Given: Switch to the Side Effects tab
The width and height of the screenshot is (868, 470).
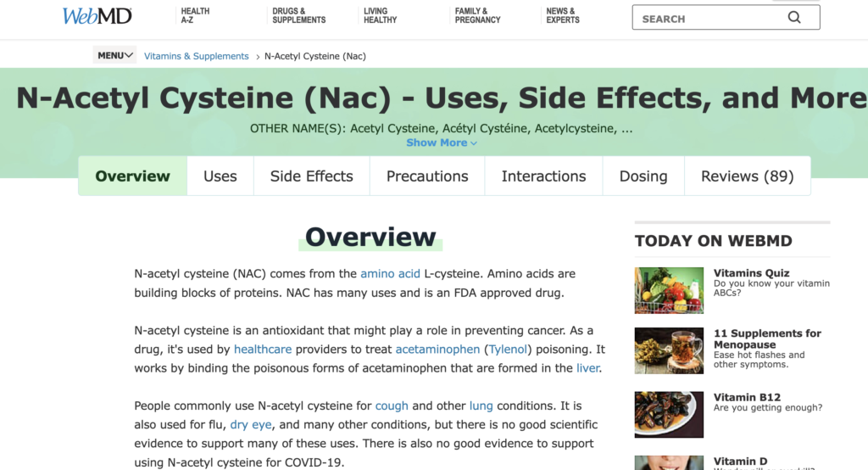Looking at the screenshot, I should click(x=311, y=176).
